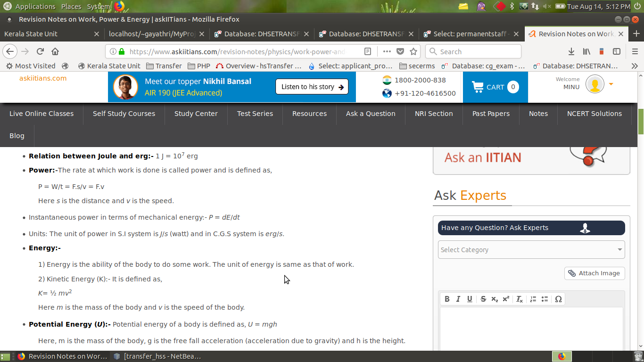
Task: Expand the MINU account dropdown arrow
Action: point(611,84)
